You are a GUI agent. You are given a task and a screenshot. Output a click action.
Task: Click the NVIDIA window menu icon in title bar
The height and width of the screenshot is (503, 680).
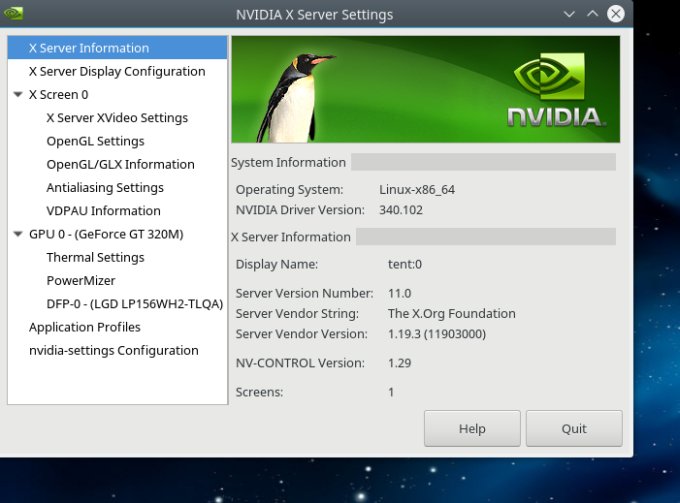[x=13, y=13]
